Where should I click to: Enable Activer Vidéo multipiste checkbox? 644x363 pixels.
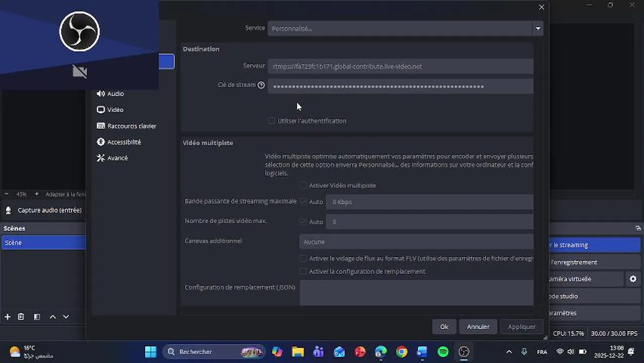coord(303,186)
